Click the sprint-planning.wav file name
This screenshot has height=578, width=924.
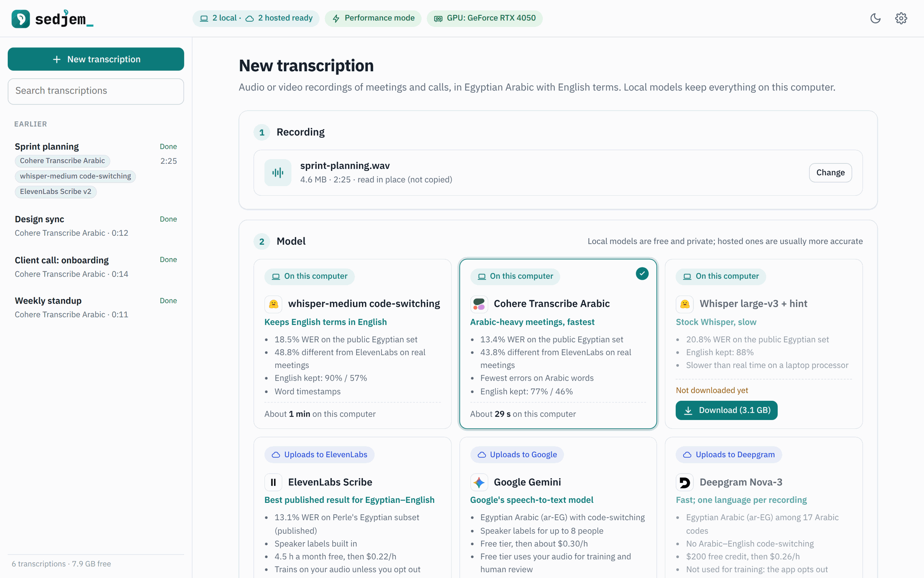pos(345,166)
